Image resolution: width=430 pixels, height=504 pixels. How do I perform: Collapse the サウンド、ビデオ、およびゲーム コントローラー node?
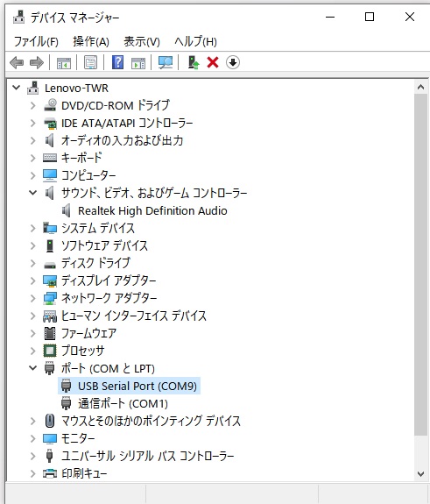[x=32, y=193]
